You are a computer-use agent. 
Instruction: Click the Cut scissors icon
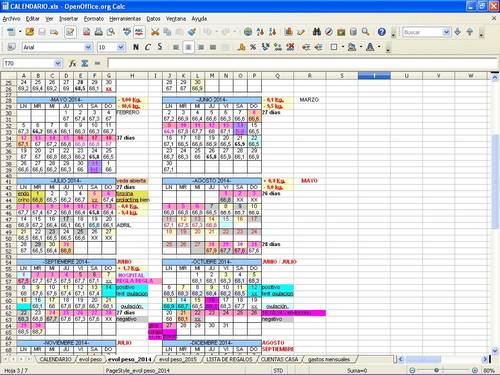pyautogui.click(x=155, y=32)
